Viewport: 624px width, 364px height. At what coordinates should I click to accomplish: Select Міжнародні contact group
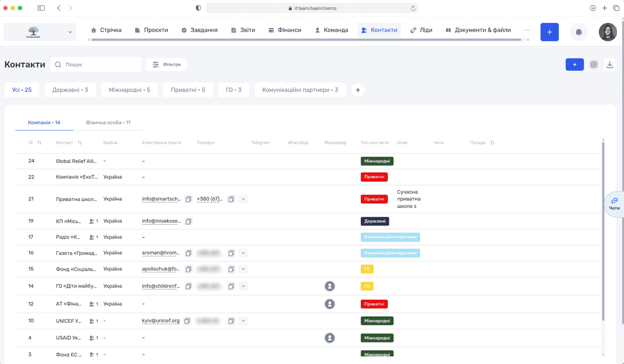129,90
